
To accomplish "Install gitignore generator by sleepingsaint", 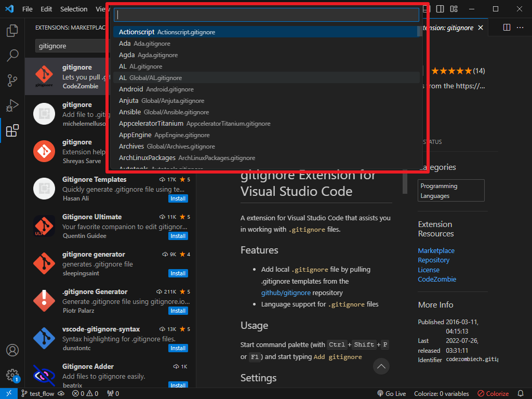I will pyautogui.click(x=178, y=273).
